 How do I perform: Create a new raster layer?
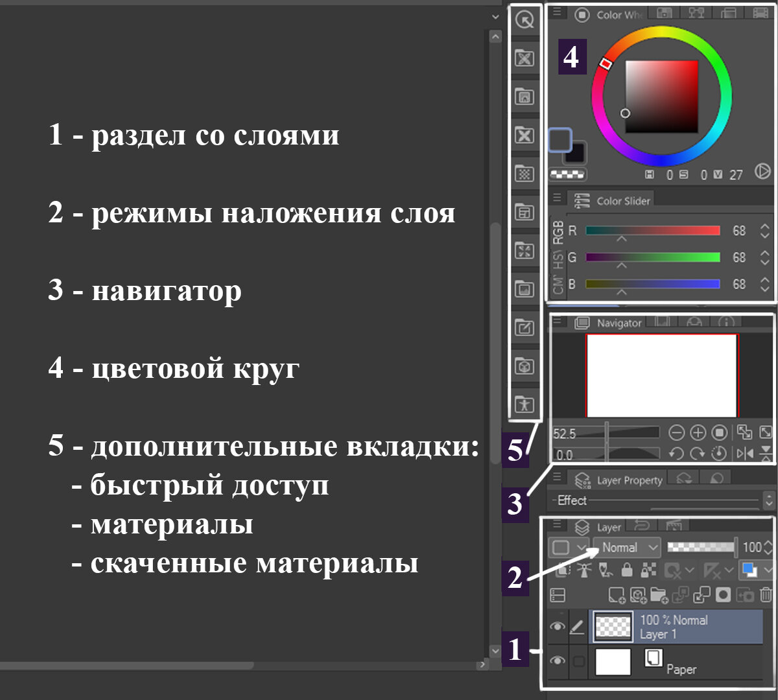tap(617, 594)
